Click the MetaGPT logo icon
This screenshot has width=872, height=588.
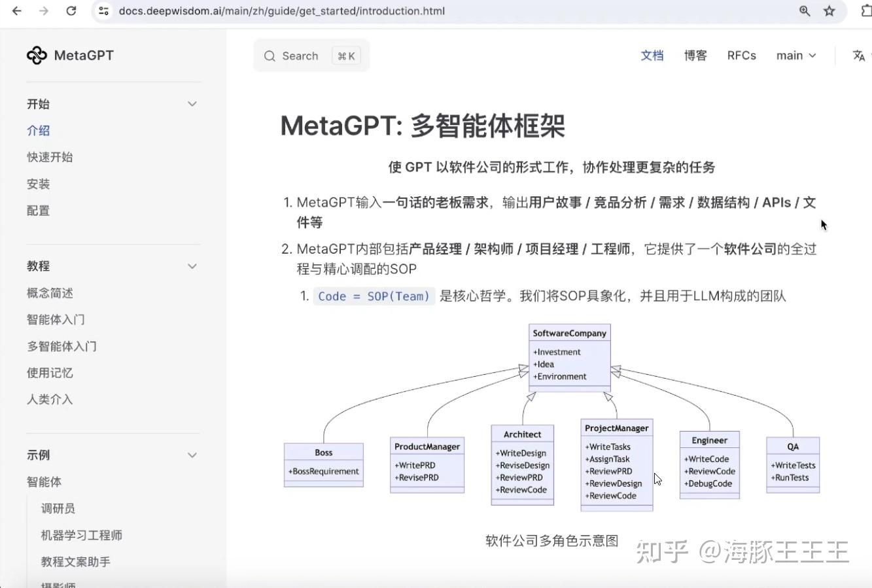tap(37, 55)
